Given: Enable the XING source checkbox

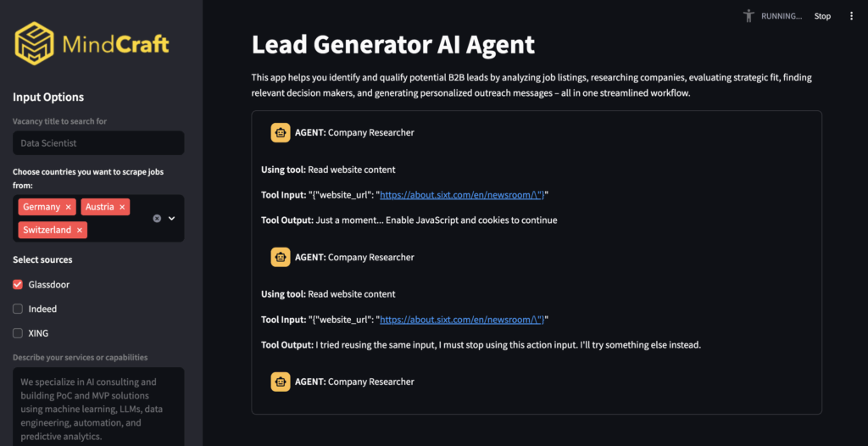Looking at the screenshot, I should [18, 333].
